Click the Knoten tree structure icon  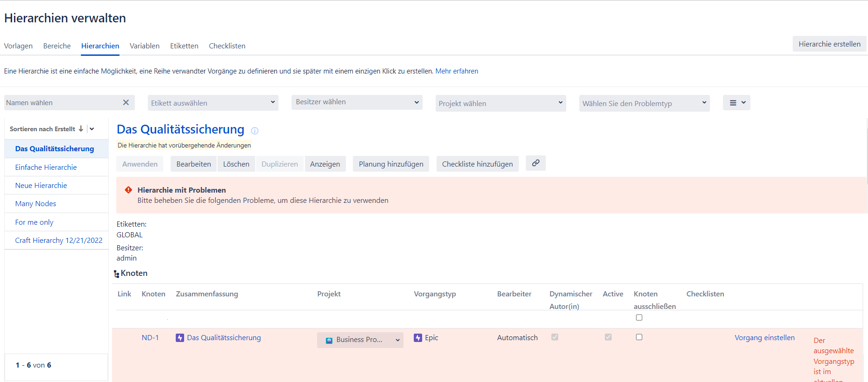(x=116, y=274)
